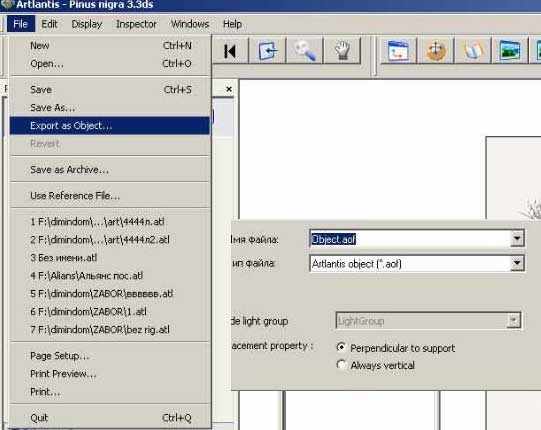Expand the file name dropdown arrow
This screenshot has width=541, height=430.
point(517,238)
